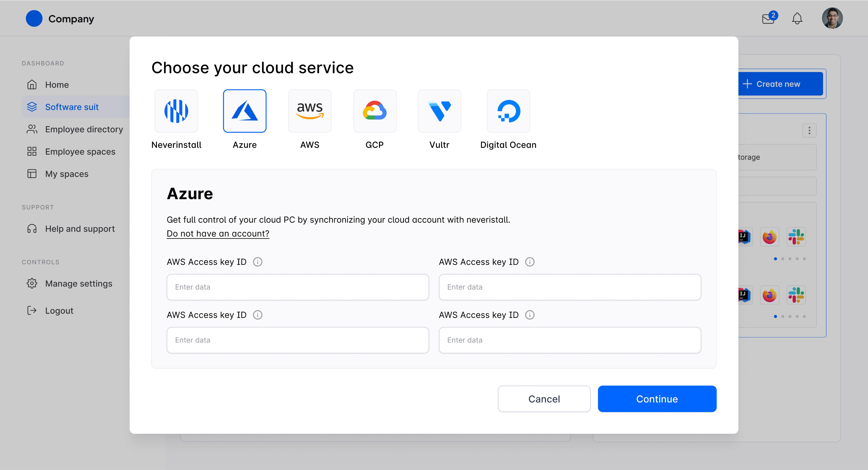The height and width of the screenshot is (470, 868).
Task: Click the Firefox icon in the upper app row
Action: coord(770,237)
